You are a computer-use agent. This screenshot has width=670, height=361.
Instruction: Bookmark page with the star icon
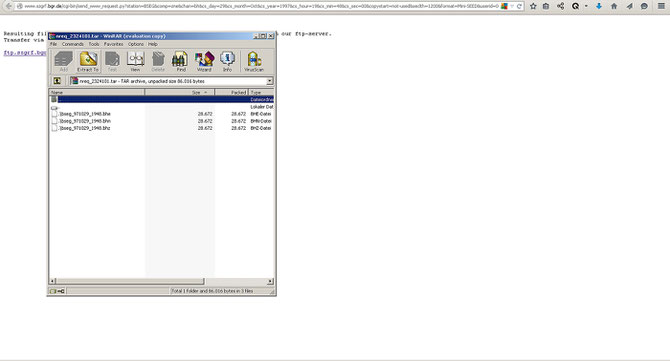click(x=533, y=6)
